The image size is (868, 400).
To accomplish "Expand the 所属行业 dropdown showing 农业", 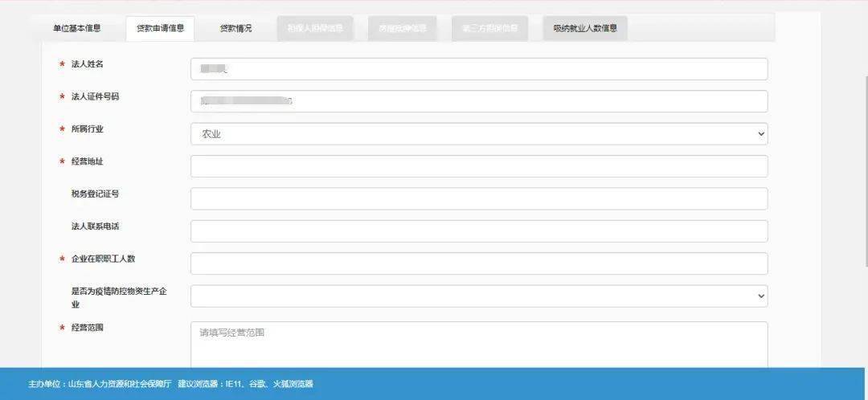I will tap(479, 134).
